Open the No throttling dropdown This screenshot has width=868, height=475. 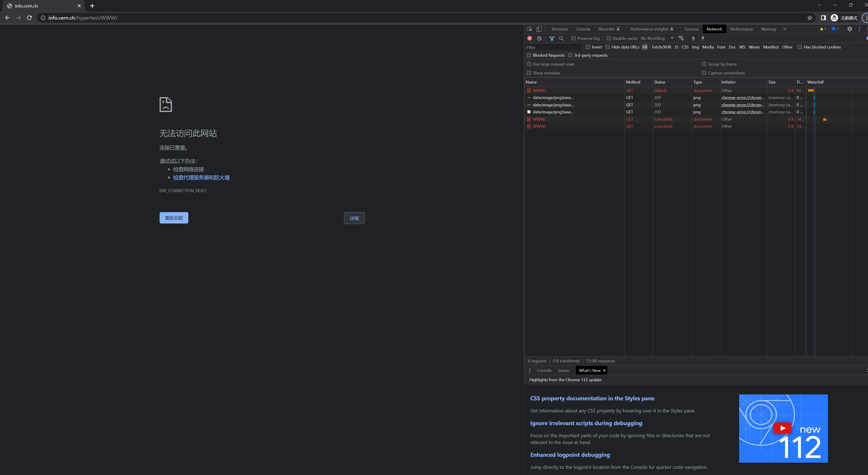point(657,38)
